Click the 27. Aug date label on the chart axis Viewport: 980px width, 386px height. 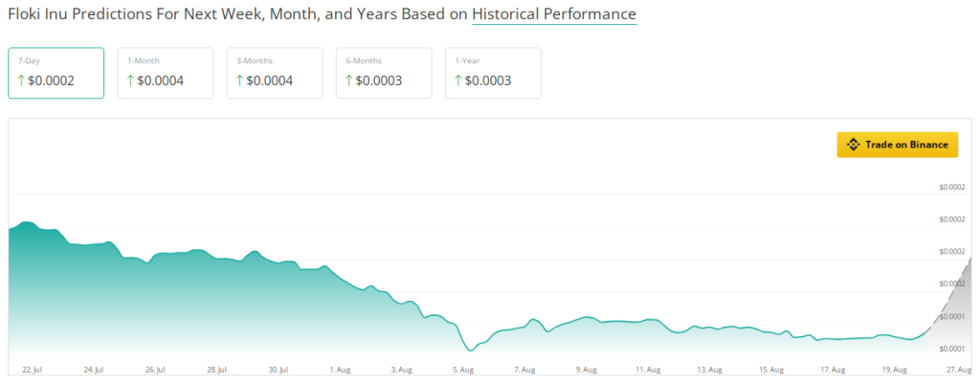[x=961, y=370]
